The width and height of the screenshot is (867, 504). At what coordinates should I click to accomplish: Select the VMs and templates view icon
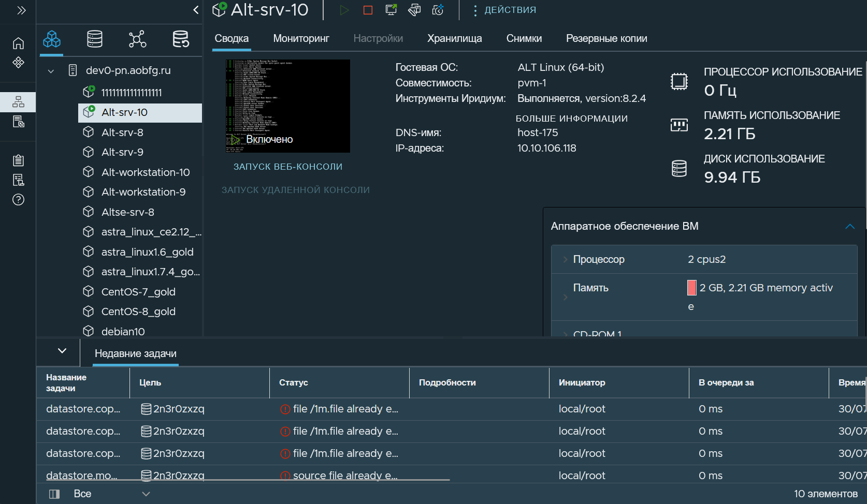pos(52,39)
